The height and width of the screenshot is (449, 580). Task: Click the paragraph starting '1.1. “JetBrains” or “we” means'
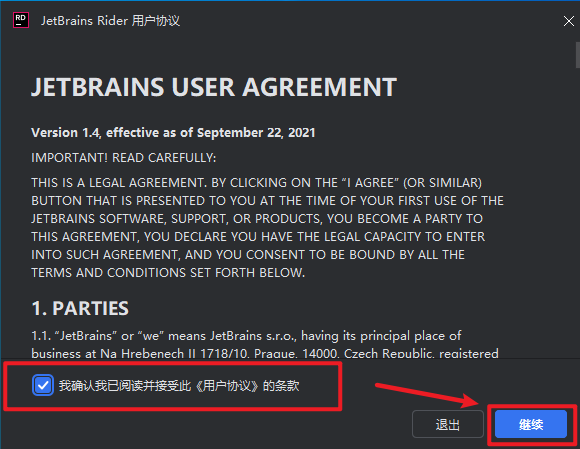tap(265, 344)
